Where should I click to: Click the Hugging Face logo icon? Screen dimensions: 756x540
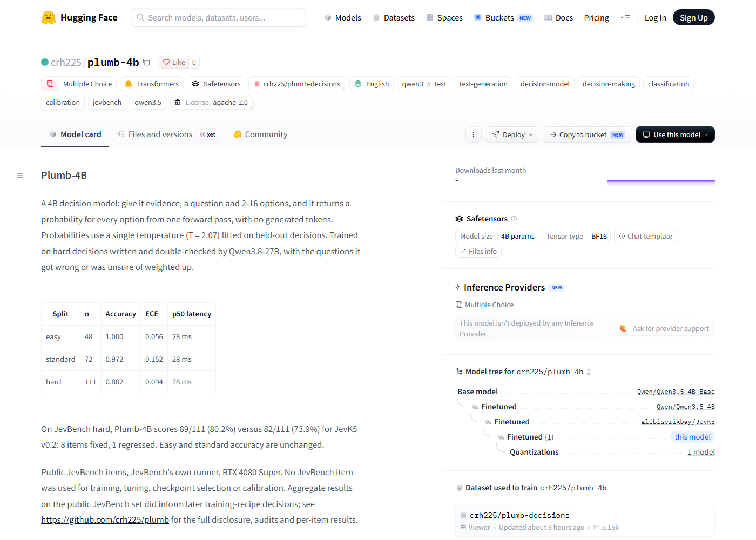point(49,17)
